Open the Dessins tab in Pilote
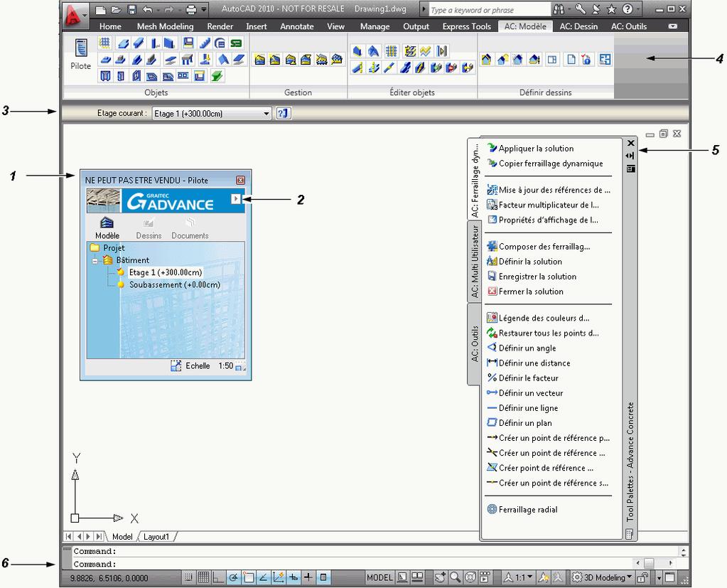The image size is (727, 588). (149, 228)
